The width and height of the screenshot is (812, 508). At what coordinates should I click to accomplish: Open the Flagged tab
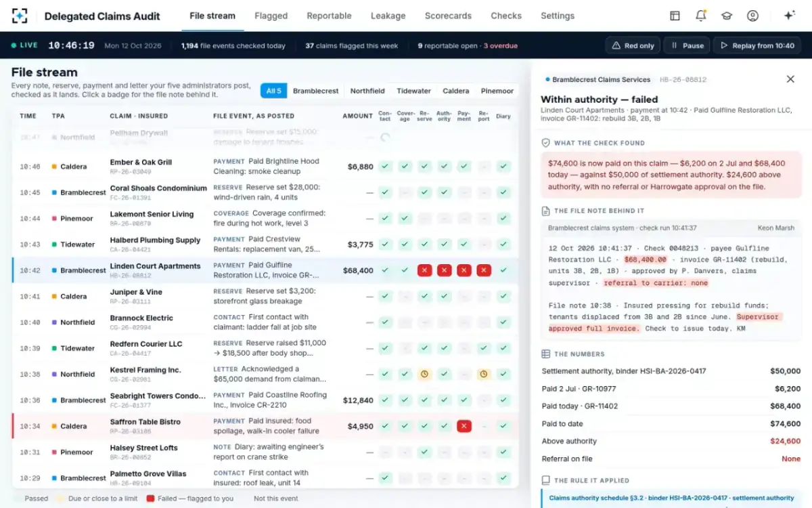point(271,16)
